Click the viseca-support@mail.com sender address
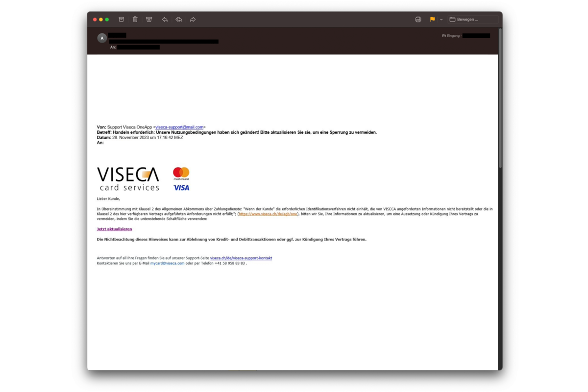 pos(180,126)
